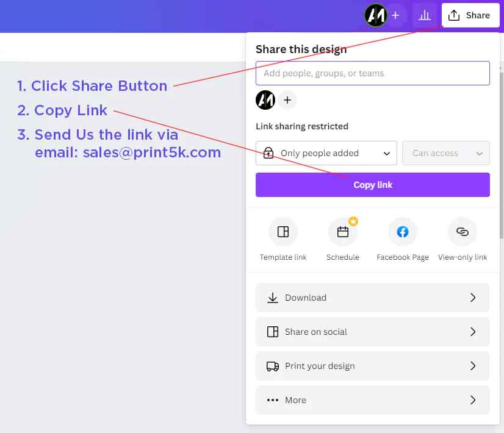Open the analytics bar chart icon
The height and width of the screenshot is (433, 504).
coord(424,15)
